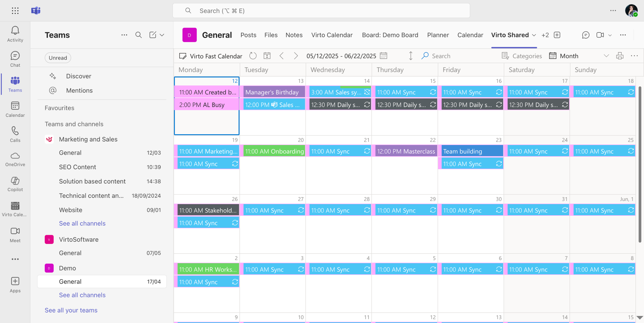
Task: Switch to the Planner tab
Action: tap(438, 35)
